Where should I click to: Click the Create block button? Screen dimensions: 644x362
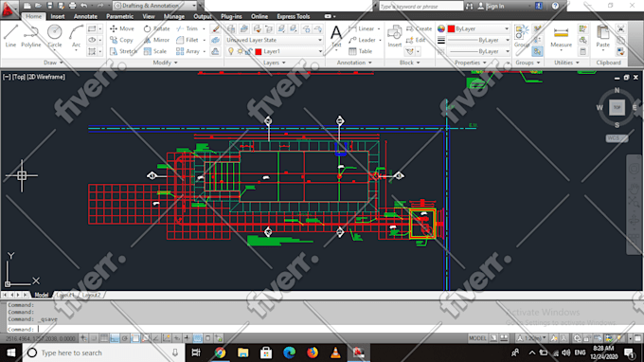pos(419,28)
